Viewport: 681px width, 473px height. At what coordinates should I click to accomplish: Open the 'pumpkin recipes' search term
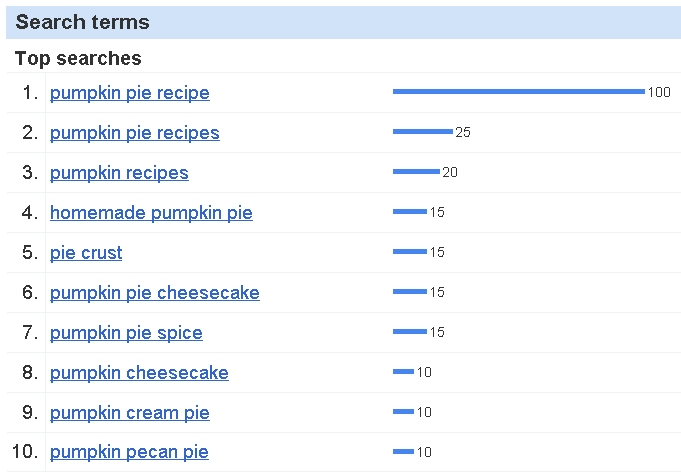tap(119, 173)
